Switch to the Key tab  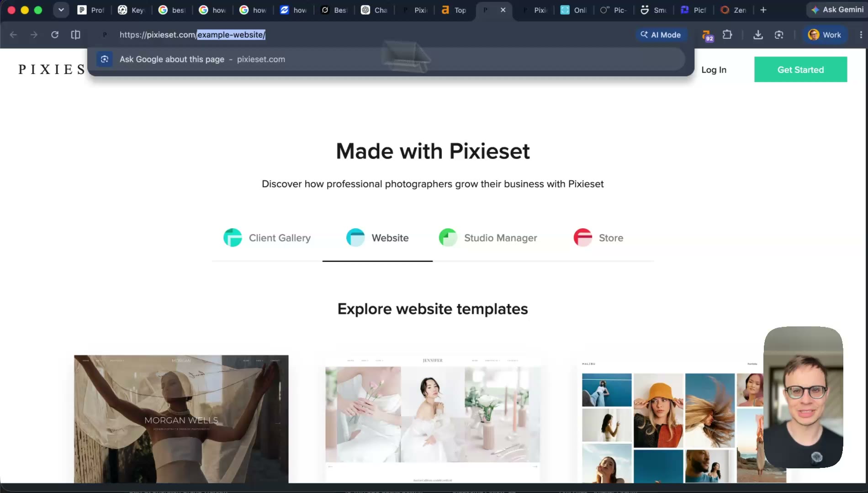[132, 10]
